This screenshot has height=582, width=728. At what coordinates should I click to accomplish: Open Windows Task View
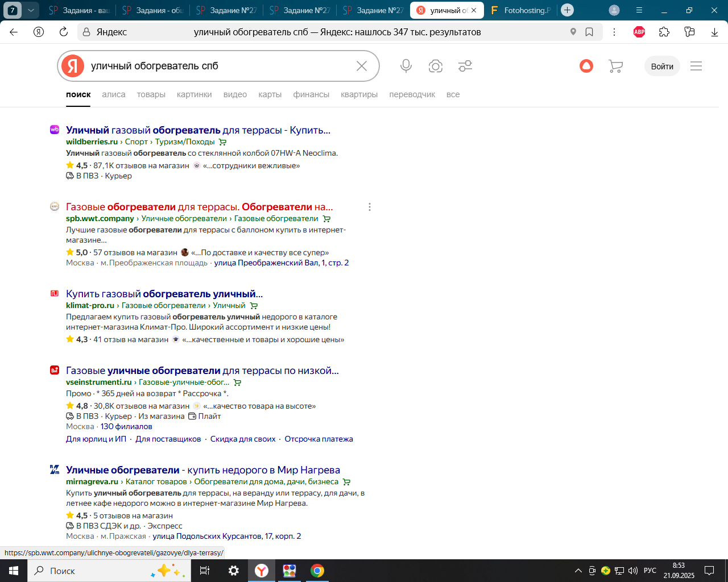[205, 571]
